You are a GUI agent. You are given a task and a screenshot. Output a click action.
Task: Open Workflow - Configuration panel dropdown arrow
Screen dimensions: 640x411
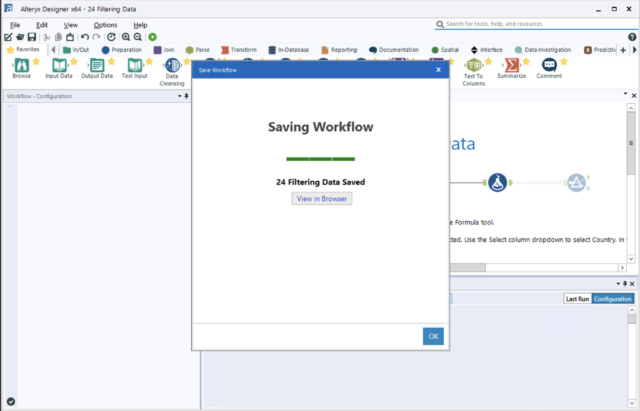[180, 96]
